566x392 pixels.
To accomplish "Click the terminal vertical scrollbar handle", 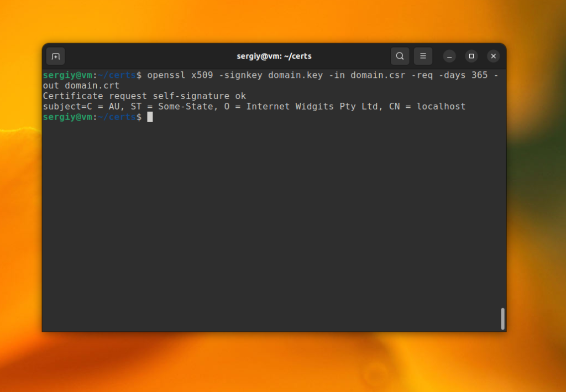I will point(502,319).
